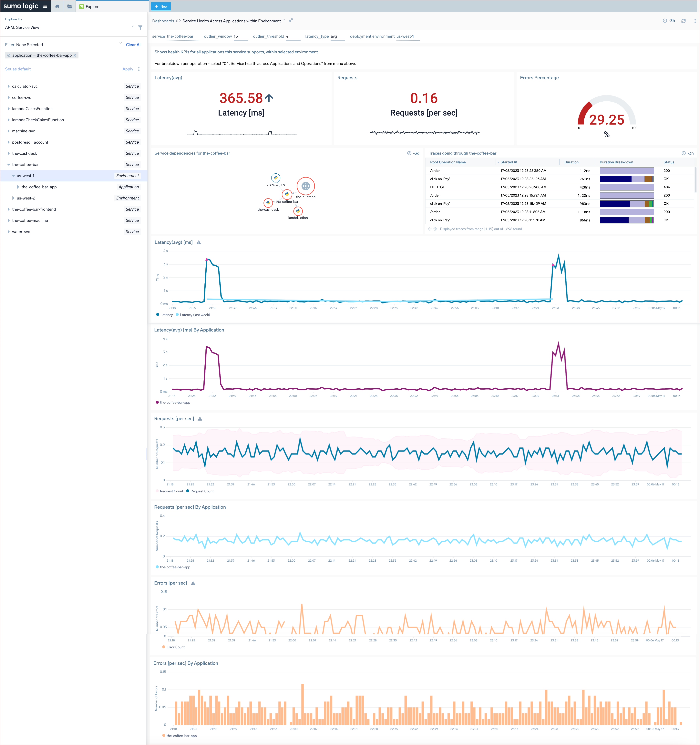Open dashboard more options menu

point(695,21)
